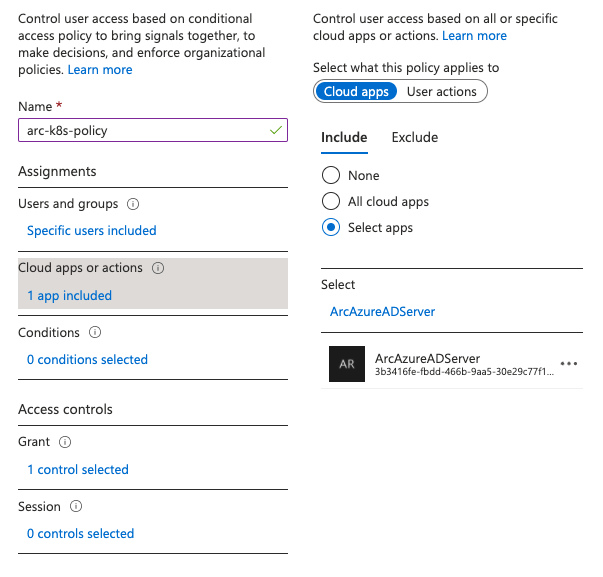The height and width of the screenshot is (577, 603).
Task: Open ellipsis menu for ArcAzureADServer
Action: [x=570, y=364]
